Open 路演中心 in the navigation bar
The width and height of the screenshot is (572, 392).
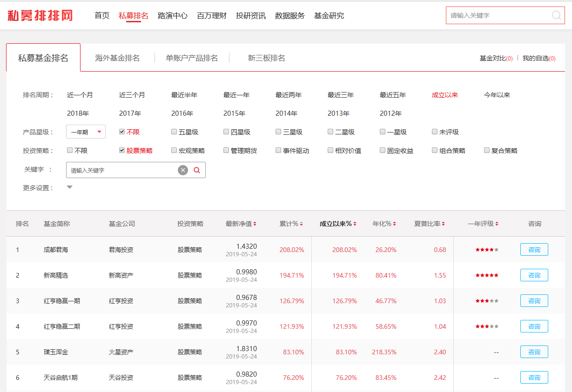click(173, 15)
